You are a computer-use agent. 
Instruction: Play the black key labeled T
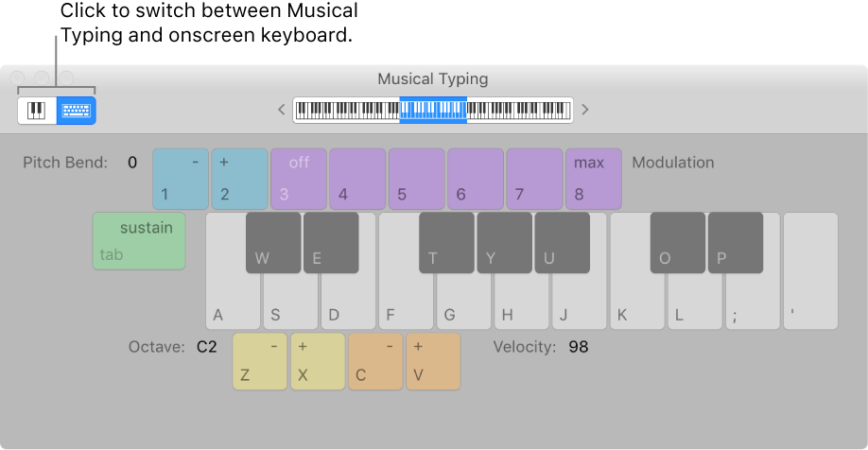[446, 243]
